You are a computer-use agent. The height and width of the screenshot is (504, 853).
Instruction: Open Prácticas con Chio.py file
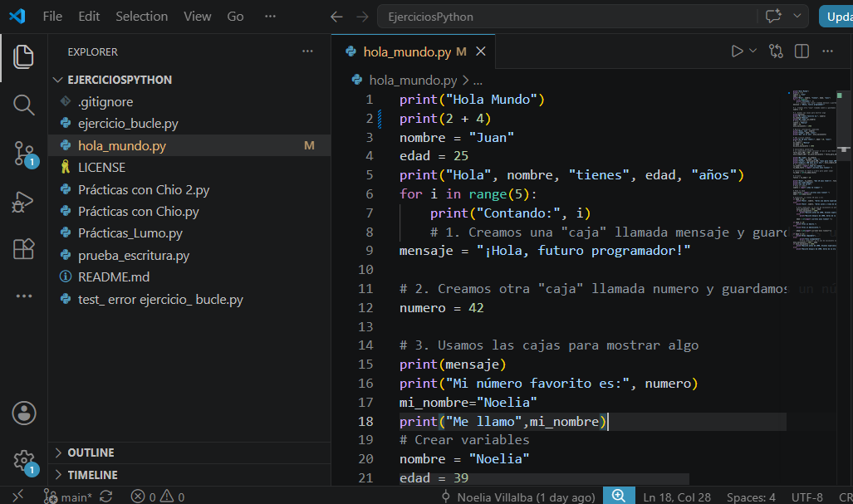[190, 212]
